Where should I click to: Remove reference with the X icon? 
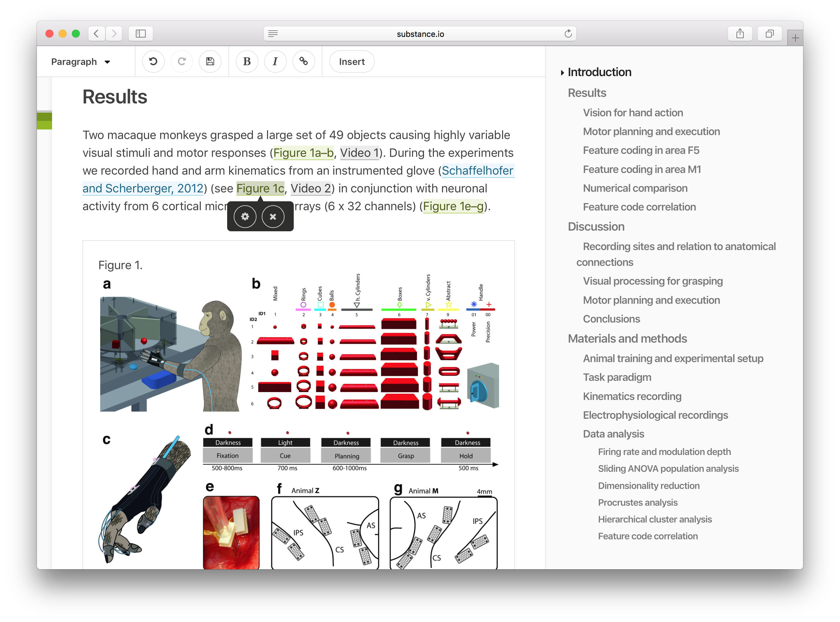(273, 216)
